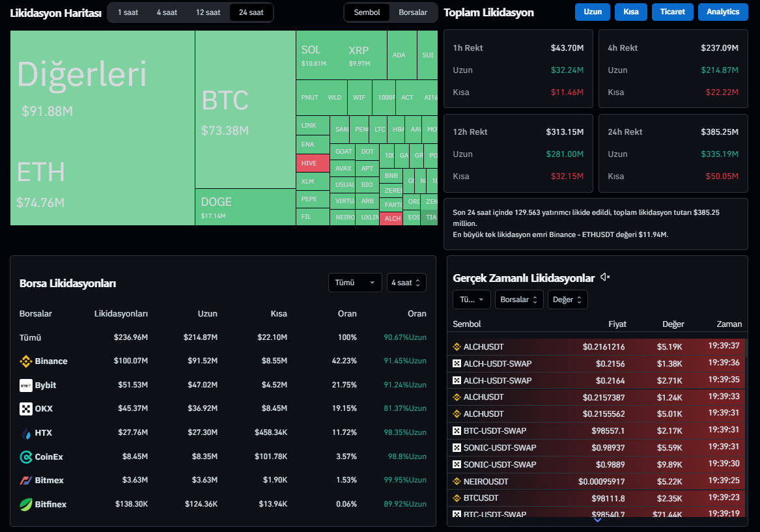Click the 24h Rekt $385.25M value
Viewport: 760px width, 532px height.
[x=720, y=132]
